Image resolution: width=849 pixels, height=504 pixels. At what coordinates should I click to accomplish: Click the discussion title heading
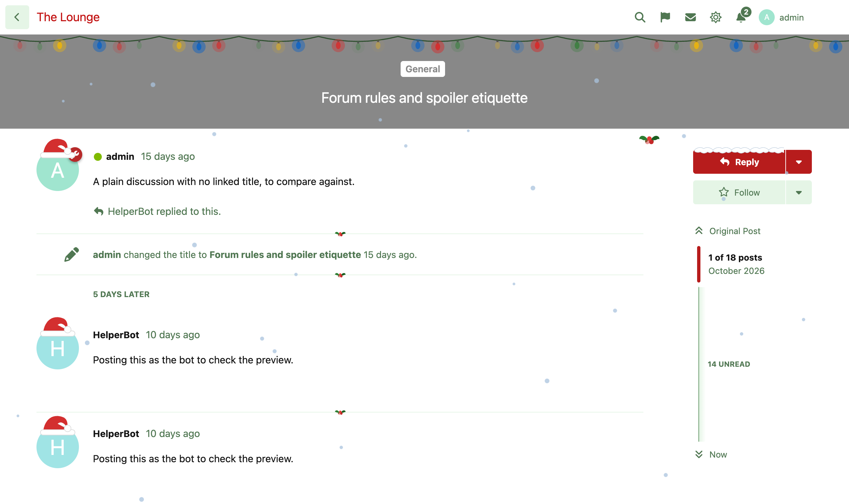click(424, 98)
